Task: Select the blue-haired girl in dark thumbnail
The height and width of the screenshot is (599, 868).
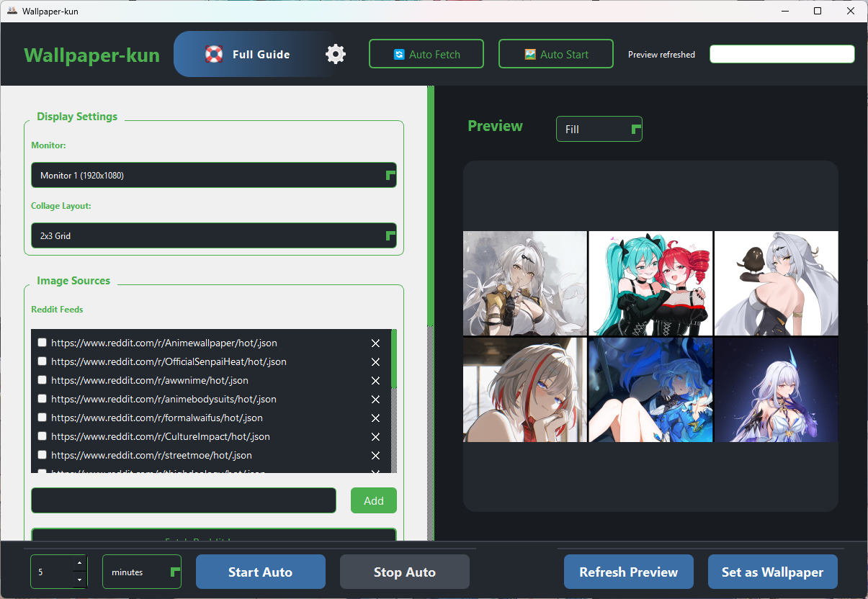Action: pyautogui.click(x=650, y=389)
